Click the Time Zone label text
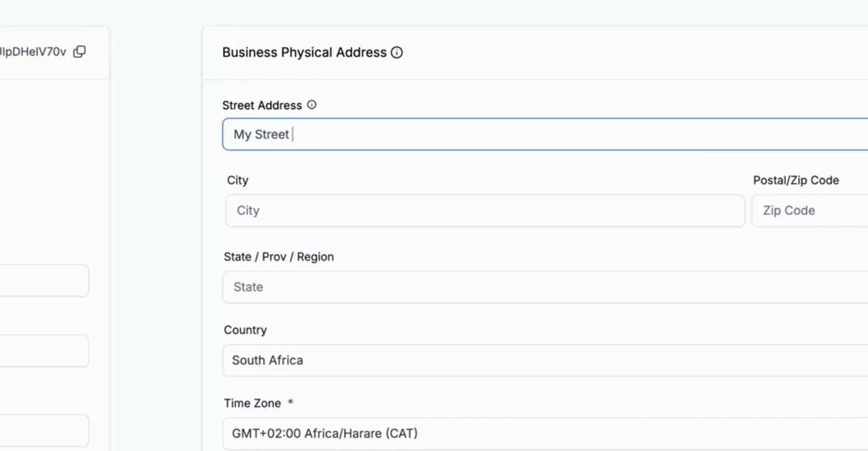The width and height of the screenshot is (868, 451). pyautogui.click(x=252, y=403)
